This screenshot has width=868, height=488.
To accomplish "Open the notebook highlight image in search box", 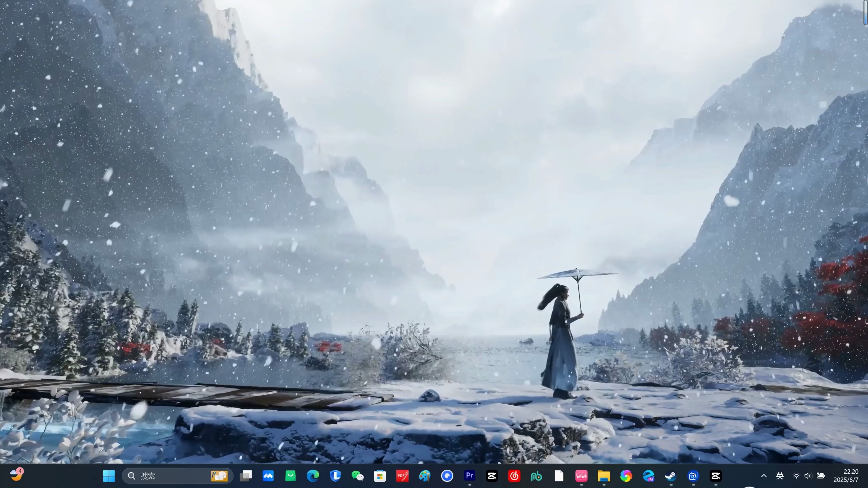I will point(219,476).
